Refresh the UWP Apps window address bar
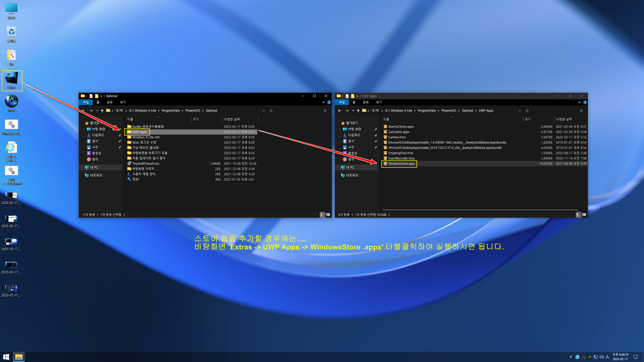 pyautogui.click(x=527, y=111)
